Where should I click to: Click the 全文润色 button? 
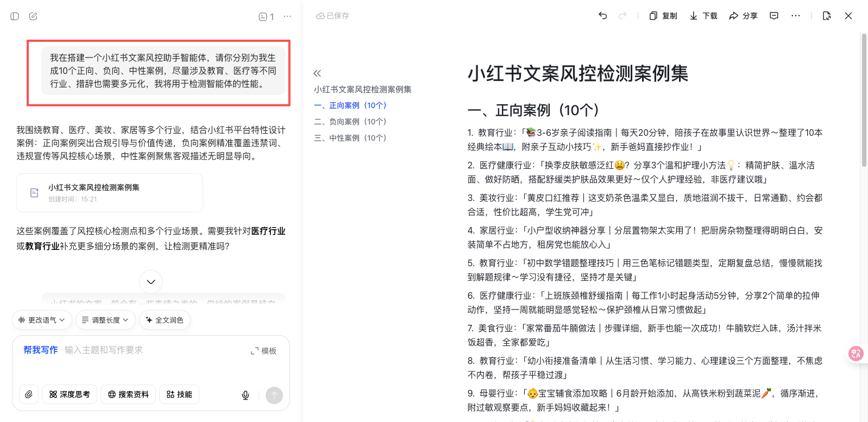point(165,320)
